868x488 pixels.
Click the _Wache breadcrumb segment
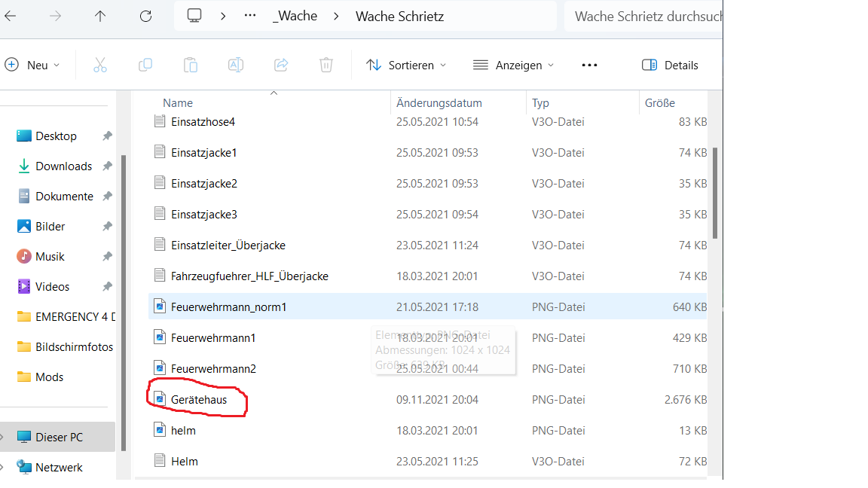pos(295,16)
